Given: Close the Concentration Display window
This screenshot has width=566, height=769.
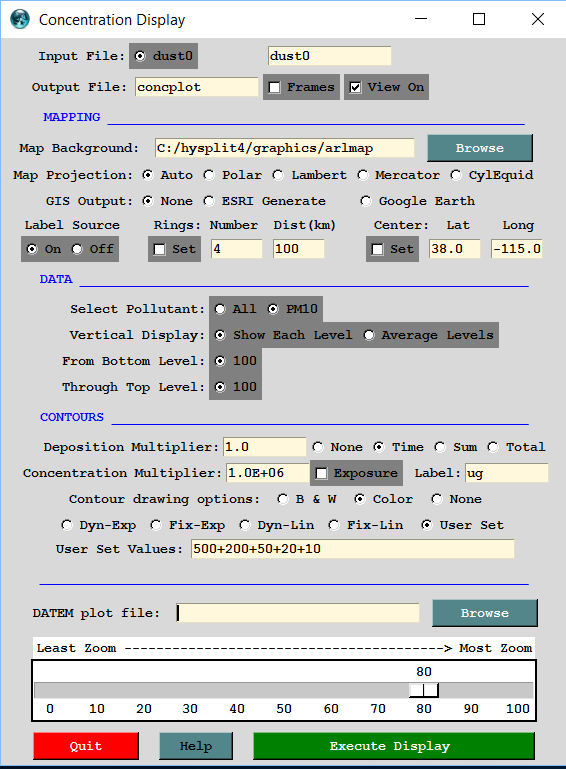Looking at the screenshot, I should click(538, 19).
